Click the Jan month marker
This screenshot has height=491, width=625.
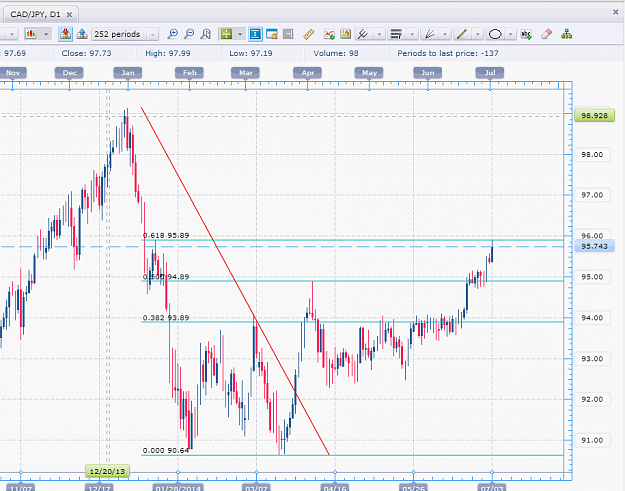128,73
